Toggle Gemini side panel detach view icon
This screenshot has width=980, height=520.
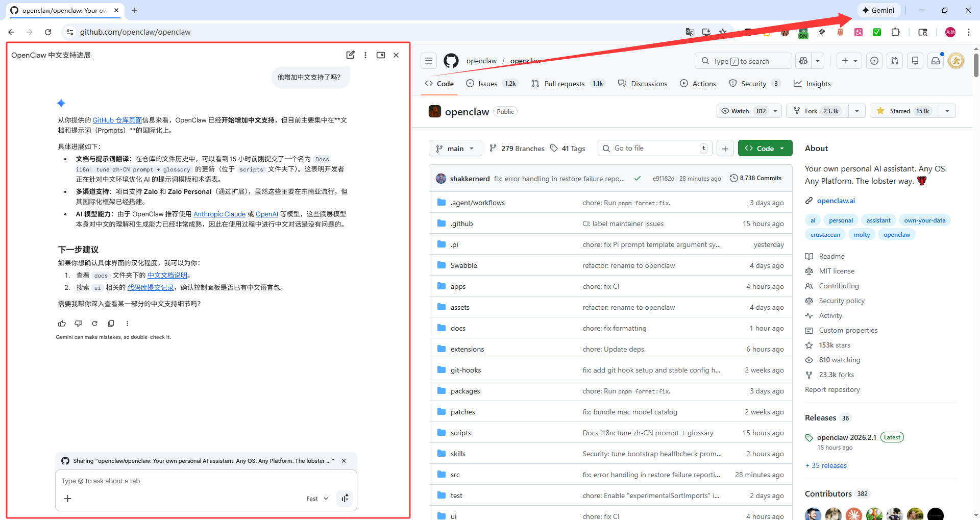pyautogui.click(x=381, y=55)
